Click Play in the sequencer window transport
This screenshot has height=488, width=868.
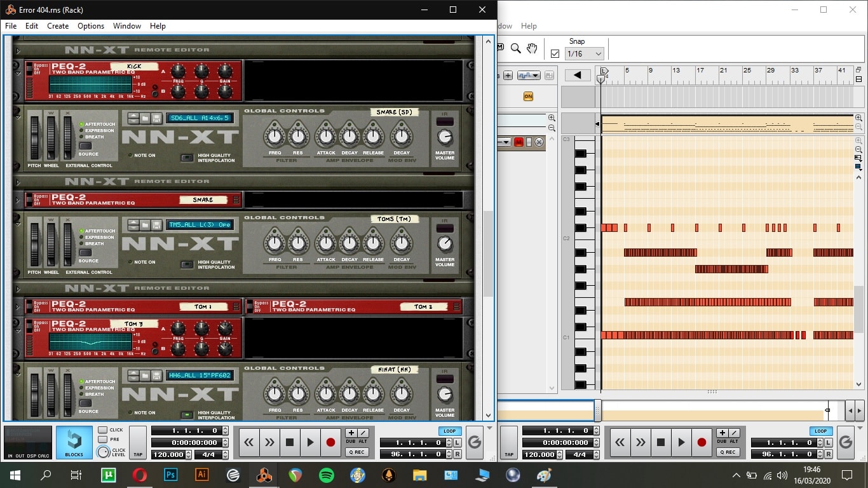pos(681,442)
